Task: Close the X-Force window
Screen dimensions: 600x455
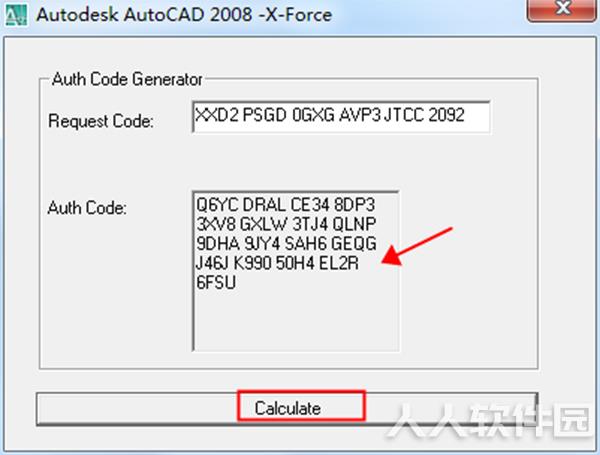Action: (x=561, y=9)
